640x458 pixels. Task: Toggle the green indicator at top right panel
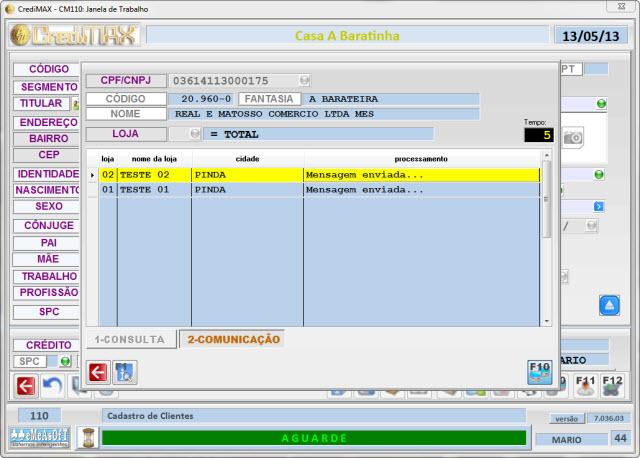coord(601,104)
